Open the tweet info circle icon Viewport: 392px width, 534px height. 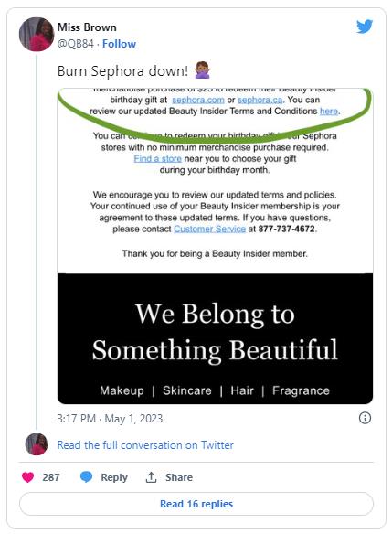(x=365, y=418)
